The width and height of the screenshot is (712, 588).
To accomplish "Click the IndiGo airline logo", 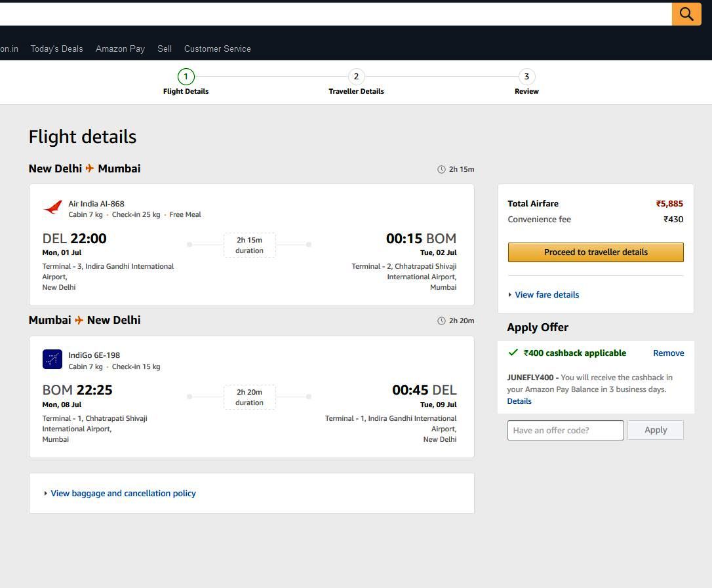I will click(x=52, y=359).
